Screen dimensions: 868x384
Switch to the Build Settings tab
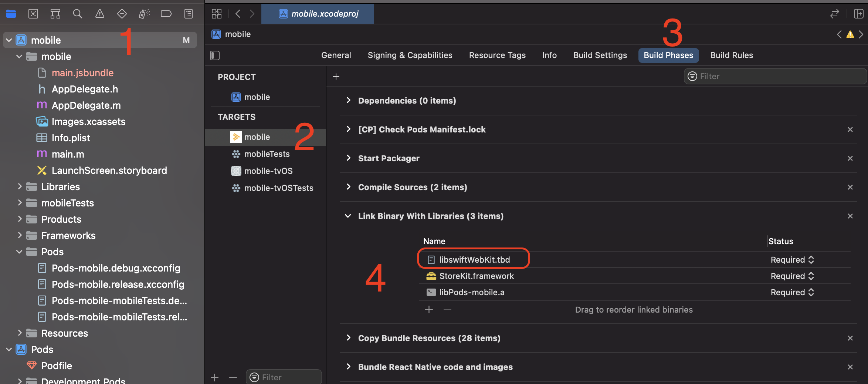click(x=600, y=55)
